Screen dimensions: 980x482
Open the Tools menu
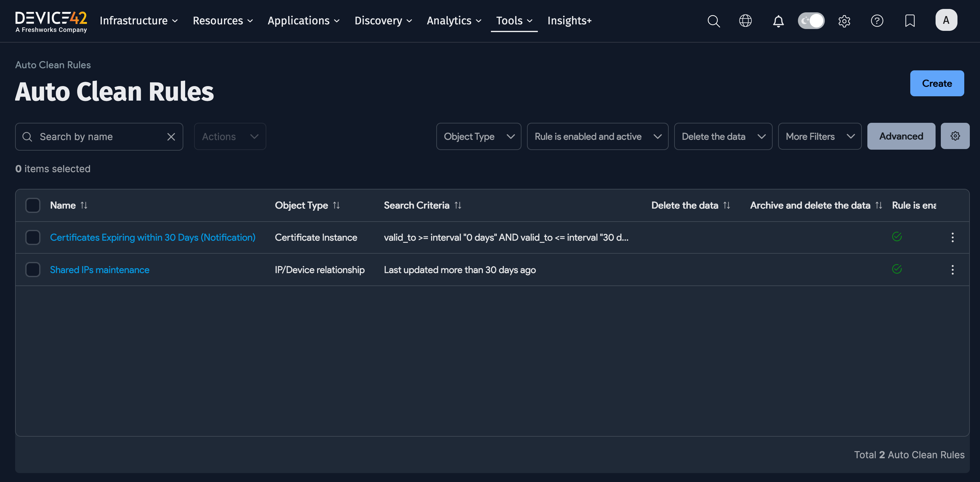[513, 21]
